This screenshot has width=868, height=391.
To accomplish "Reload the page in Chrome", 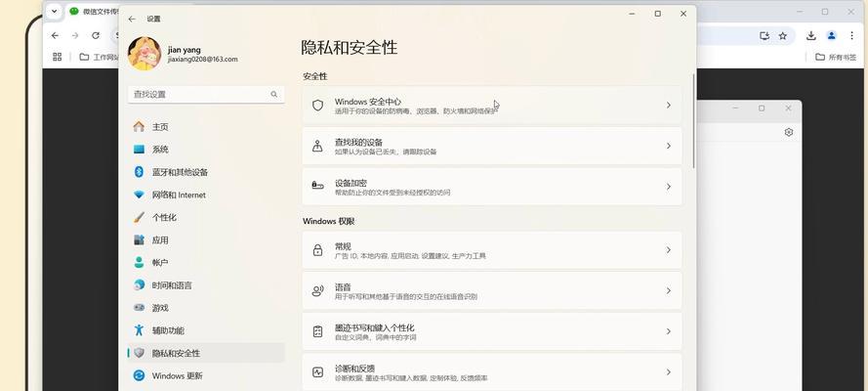I will click(x=96, y=35).
